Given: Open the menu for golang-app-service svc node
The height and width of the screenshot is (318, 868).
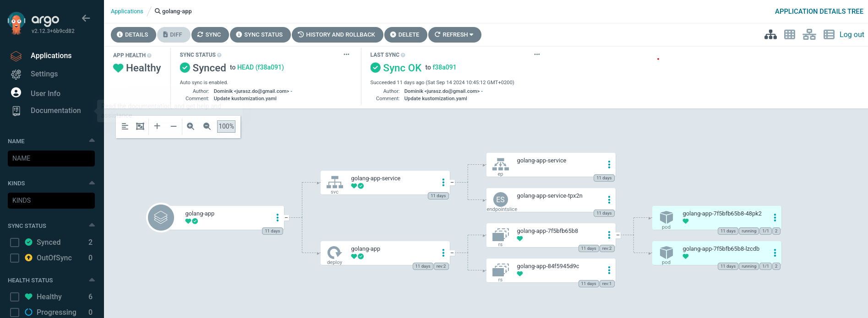Looking at the screenshot, I should 443,183.
